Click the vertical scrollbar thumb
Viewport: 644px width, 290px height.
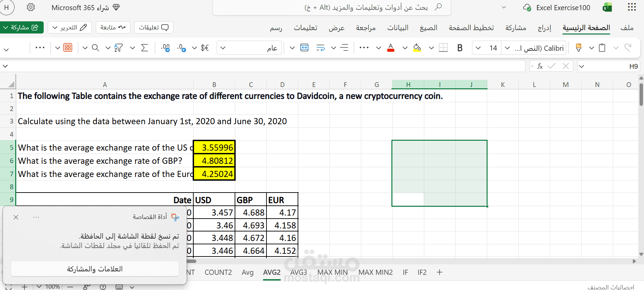click(641, 94)
